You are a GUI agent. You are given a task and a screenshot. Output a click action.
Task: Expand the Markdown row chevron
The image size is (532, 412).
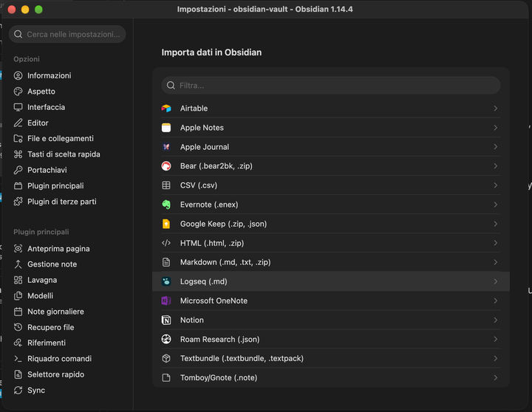pyautogui.click(x=495, y=262)
